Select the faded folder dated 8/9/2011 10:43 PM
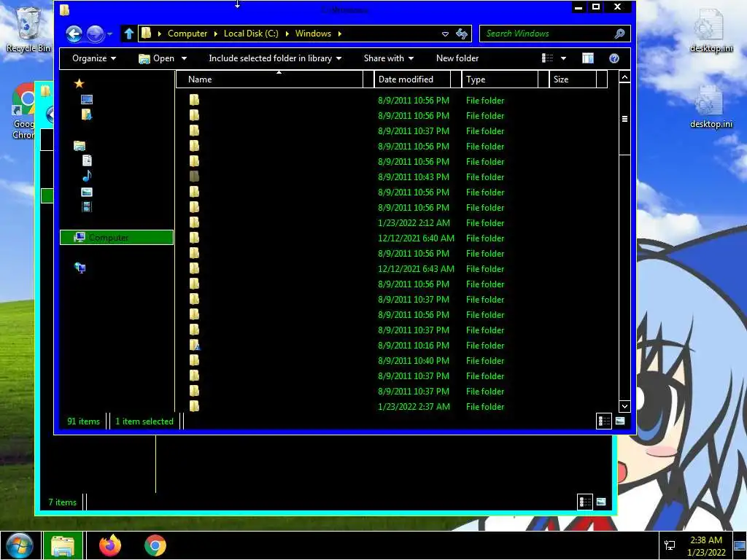Image resolution: width=747 pixels, height=560 pixels. (x=194, y=176)
